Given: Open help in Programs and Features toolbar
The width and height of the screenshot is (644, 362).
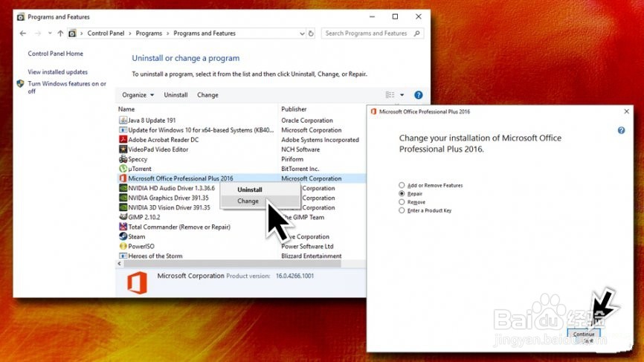Looking at the screenshot, I should point(418,95).
